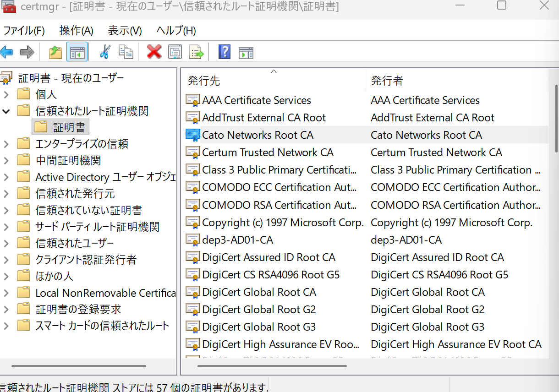Screen dimensions: 559x392
Task: Click folder icon next to 中間証明機関
Action: tap(23, 160)
